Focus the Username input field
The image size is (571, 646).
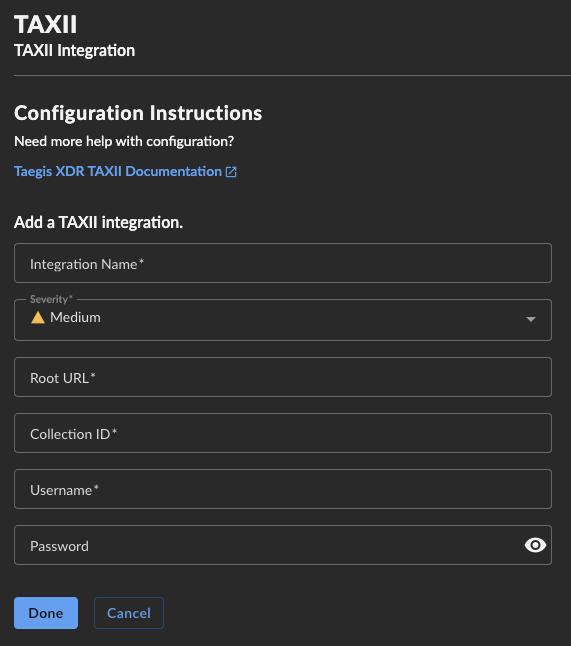283,489
